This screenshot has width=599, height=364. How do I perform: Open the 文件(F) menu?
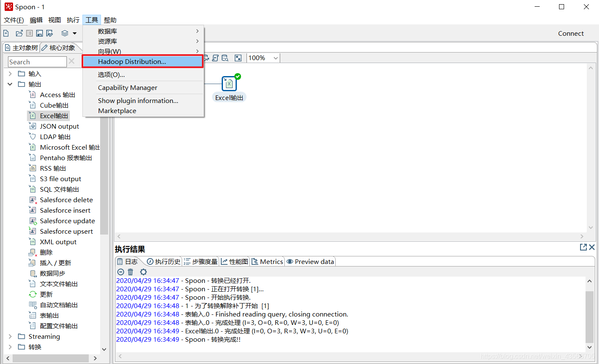pyautogui.click(x=14, y=20)
